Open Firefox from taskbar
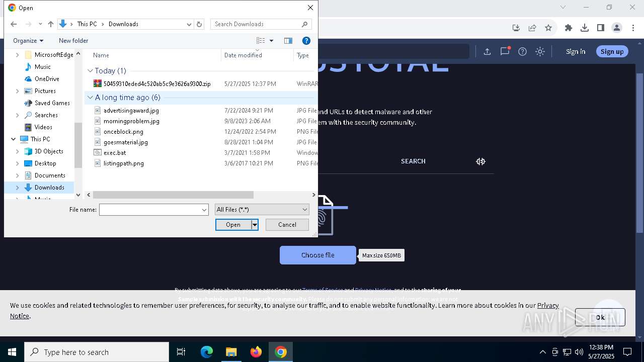644x362 pixels. click(x=256, y=352)
